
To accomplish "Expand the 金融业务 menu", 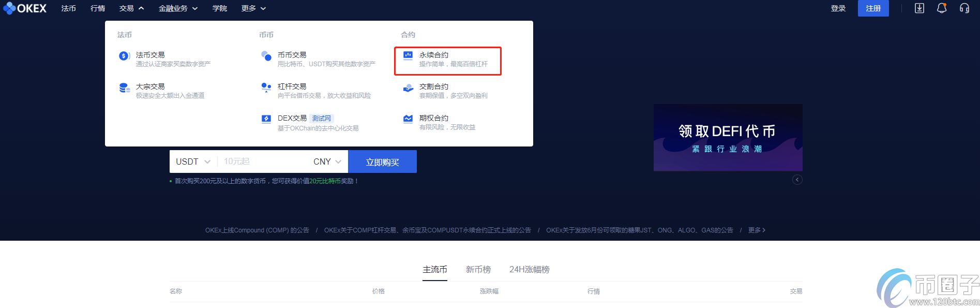I will coord(178,8).
